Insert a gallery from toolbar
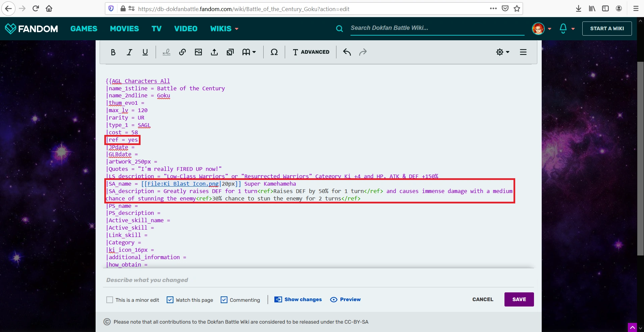The image size is (644, 332). [230, 52]
